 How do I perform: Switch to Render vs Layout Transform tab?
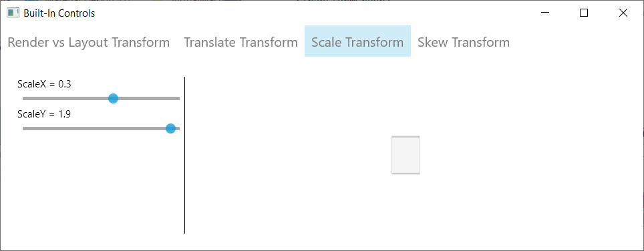pyautogui.click(x=89, y=42)
